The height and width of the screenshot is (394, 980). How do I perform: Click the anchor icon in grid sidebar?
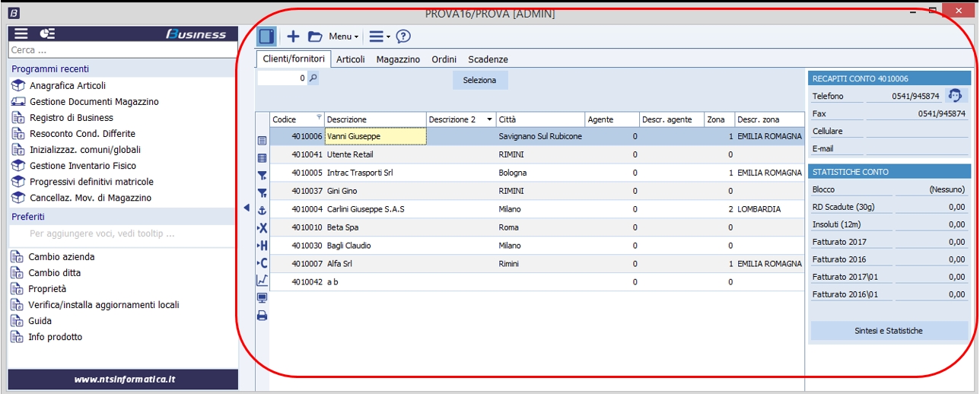262,210
